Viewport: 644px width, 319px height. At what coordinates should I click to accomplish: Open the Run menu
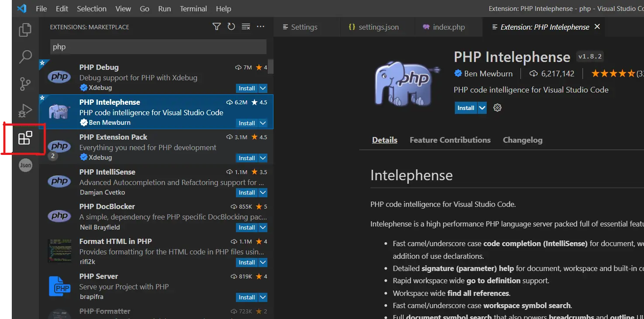164,9
